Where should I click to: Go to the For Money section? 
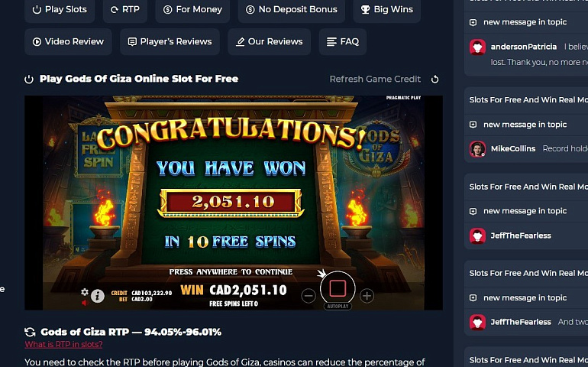click(192, 9)
